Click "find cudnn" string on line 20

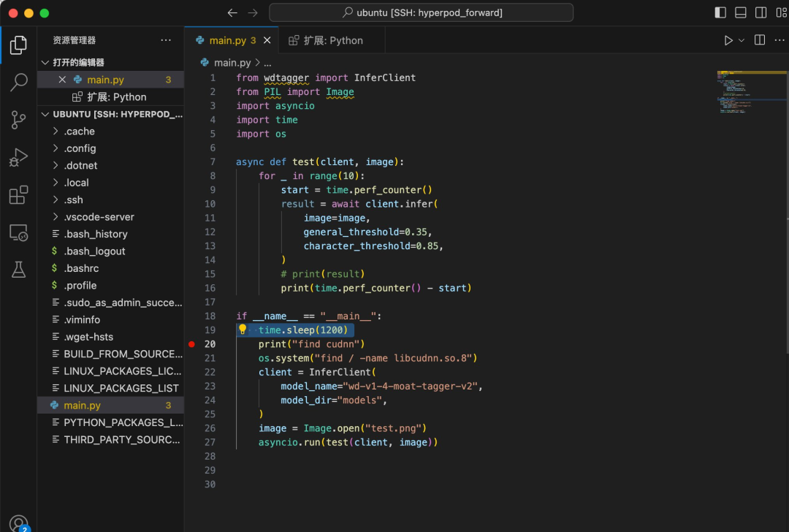(326, 344)
